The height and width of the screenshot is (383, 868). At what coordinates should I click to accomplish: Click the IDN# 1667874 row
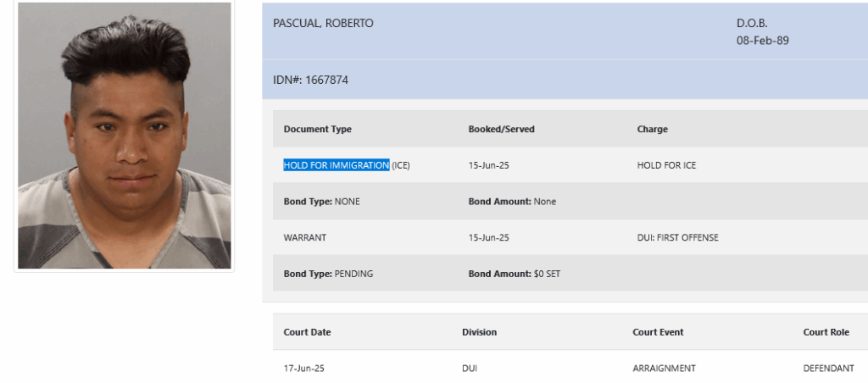pos(565,80)
